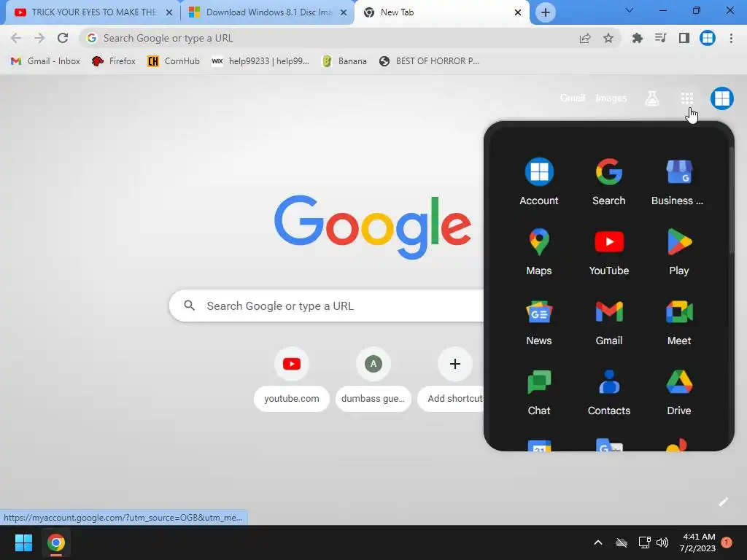The image size is (747, 560).
Task: Click the OneDrive cloud tray icon
Action: click(x=622, y=542)
